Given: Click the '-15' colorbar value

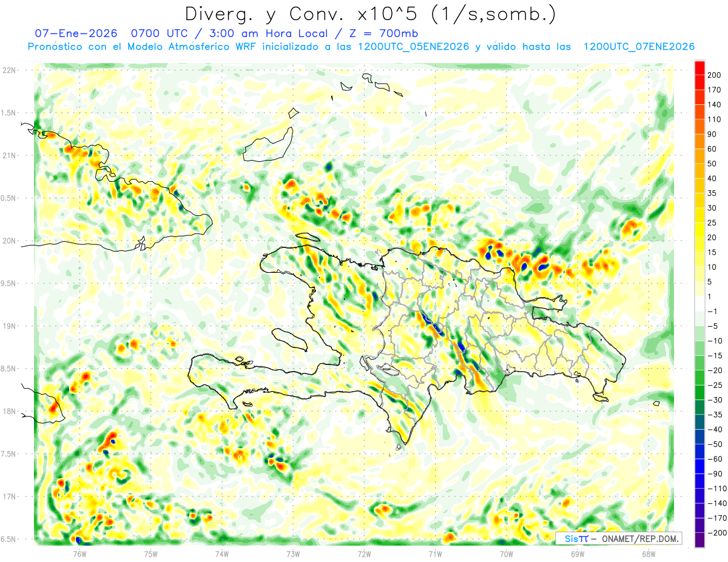Looking at the screenshot, I should 714,355.
